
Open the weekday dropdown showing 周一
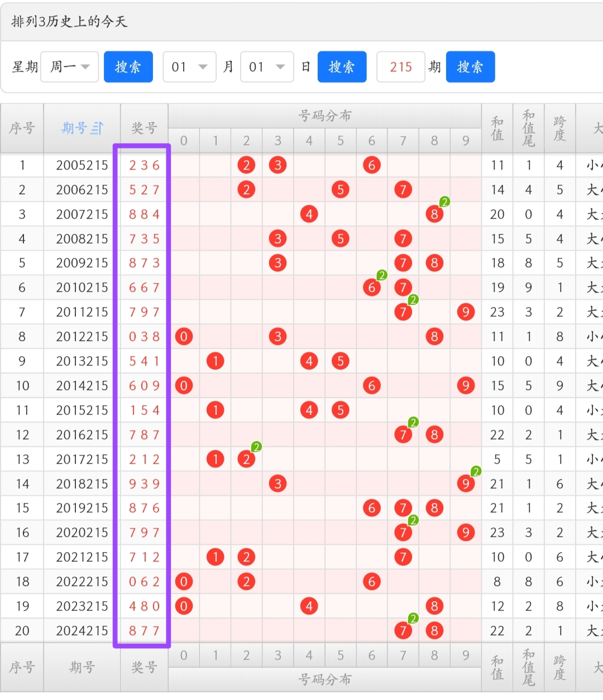[x=70, y=67]
